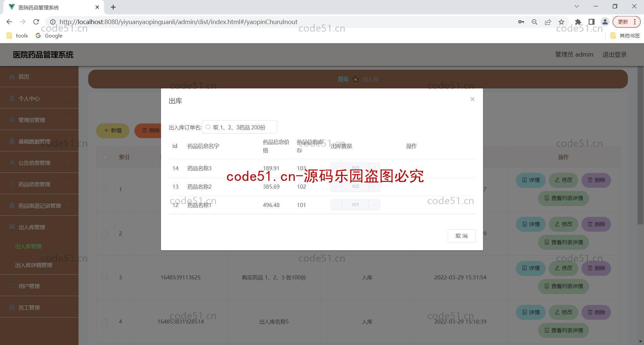Click quantity field 101 for 药品名称1
The width and height of the screenshot is (644, 345).
click(355, 205)
